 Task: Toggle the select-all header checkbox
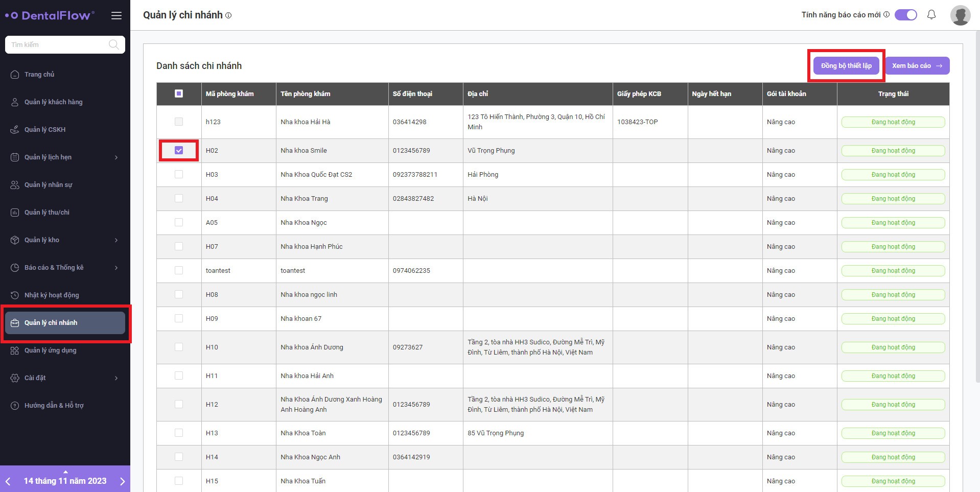click(x=179, y=93)
